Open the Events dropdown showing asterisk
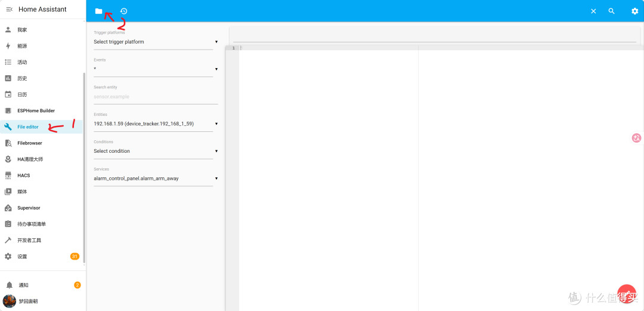Image resolution: width=644 pixels, height=311 pixels. [156, 69]
